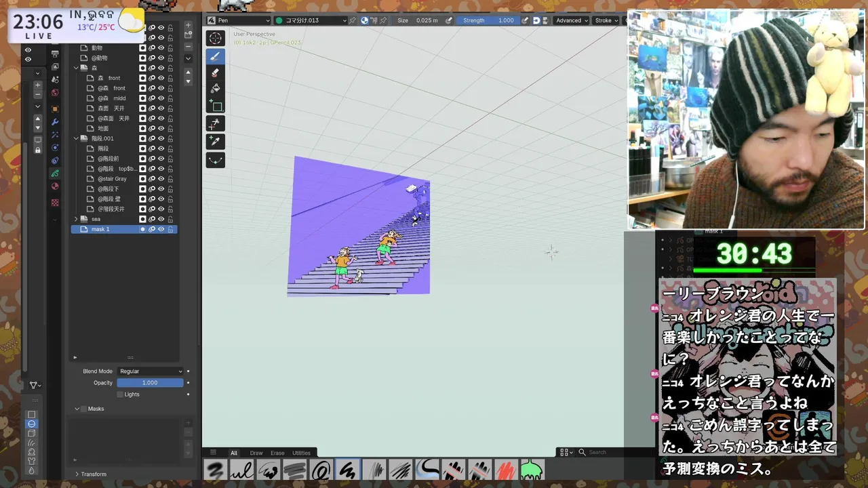Open the Visual Effects tab icon

point(55,135)
